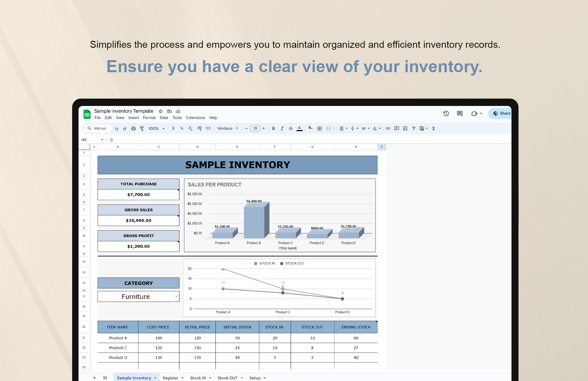Select the Format as currency icon

[173, 128]
